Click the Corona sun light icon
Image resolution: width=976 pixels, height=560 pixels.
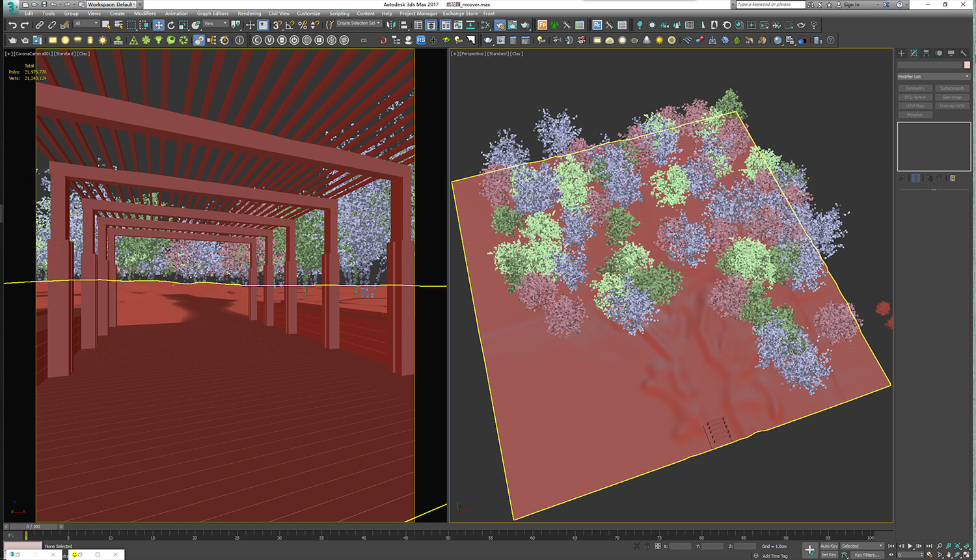[x=103, y=40]
